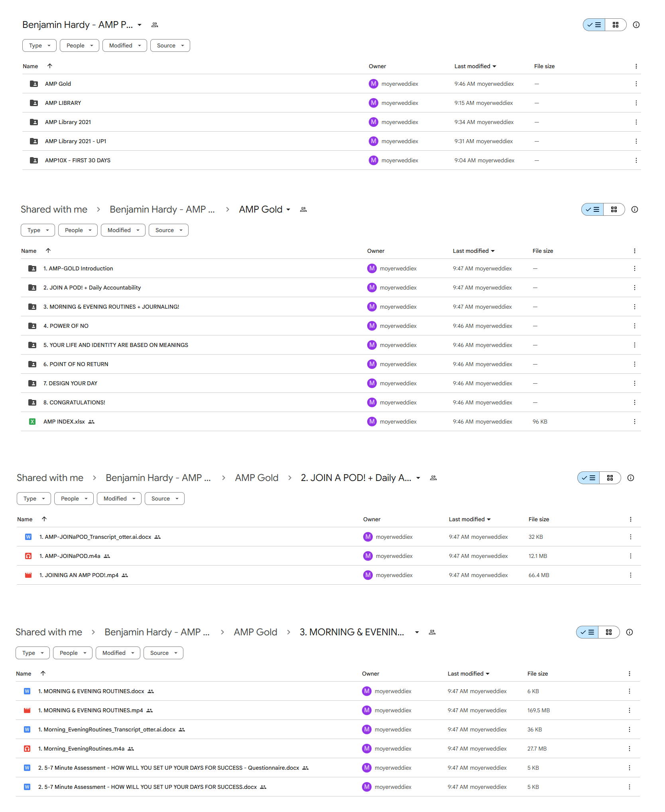View details info in AMP Gold panel
Image resolution: width=665 pixels, height=812 pixels.
634,209
